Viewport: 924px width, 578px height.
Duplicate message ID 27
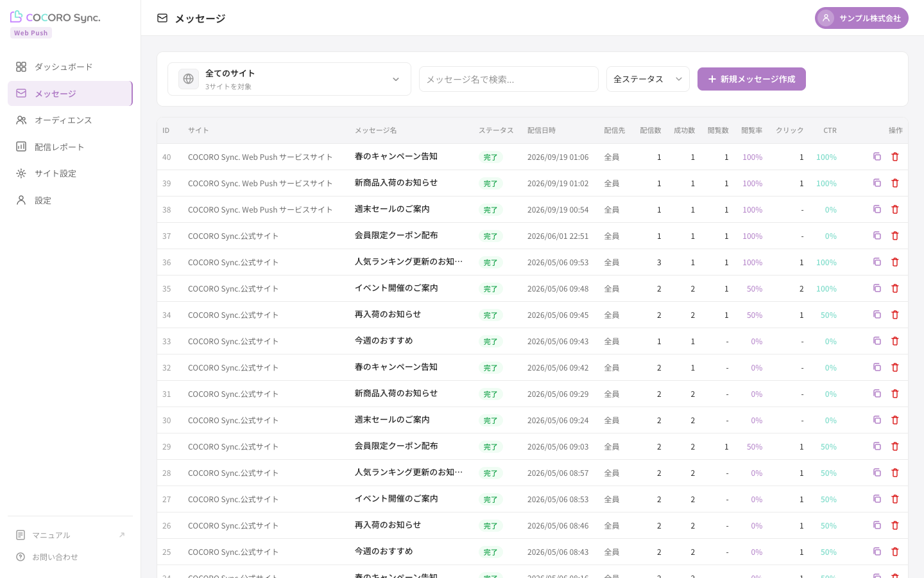877,499
